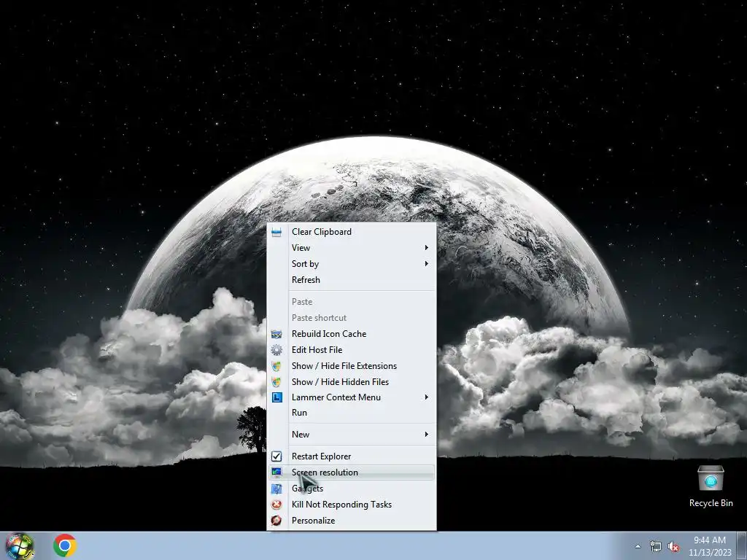Click the blue L icon of Lammer Context Menu
Image resolution: width=747 pixels, height=560 pixels.
coord(276,397)
